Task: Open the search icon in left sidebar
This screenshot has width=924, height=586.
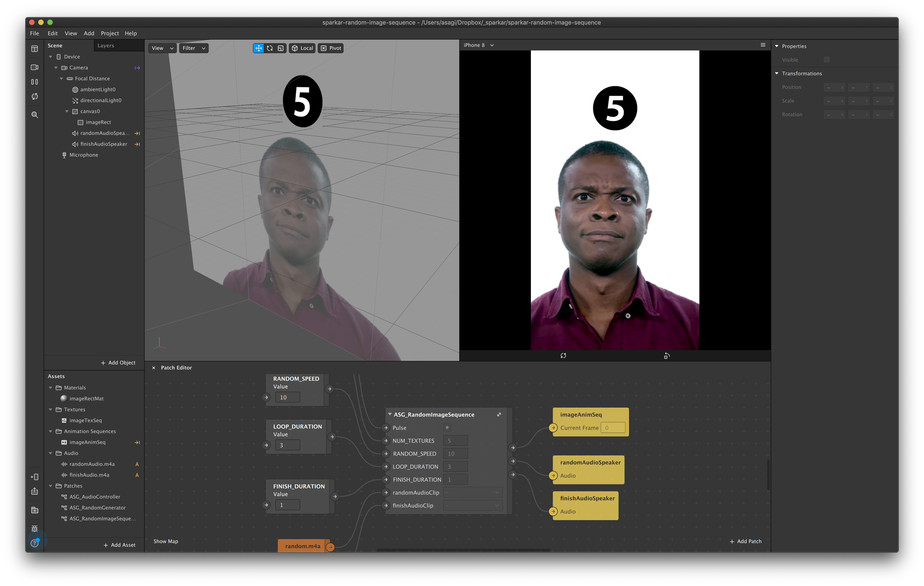Action: click(x=35, y=115)
